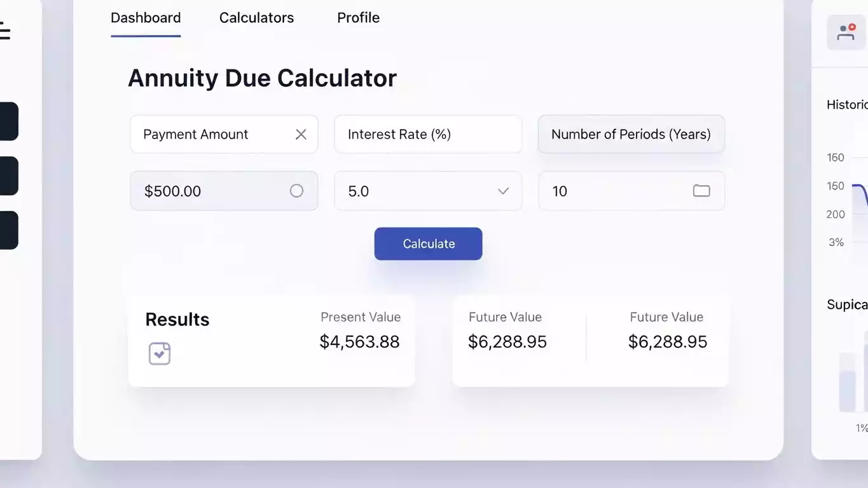Select the top dark sidebar button

[9, 121]
